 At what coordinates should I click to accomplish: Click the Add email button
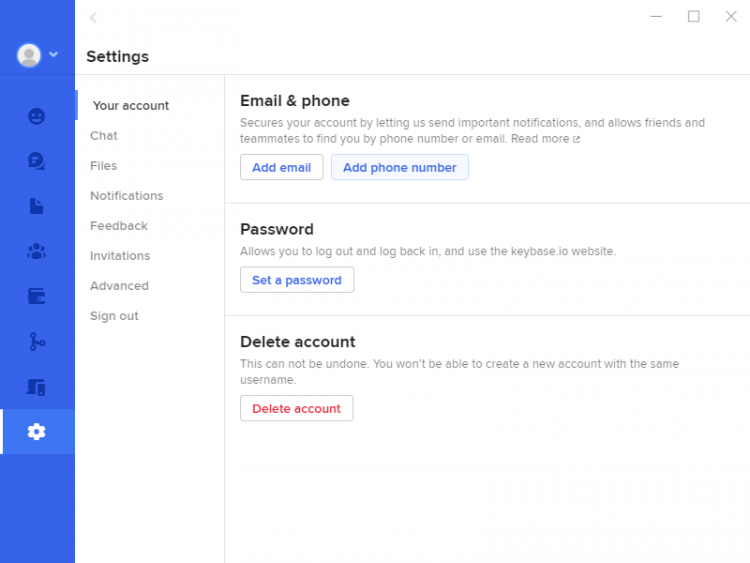coord(281,168)
